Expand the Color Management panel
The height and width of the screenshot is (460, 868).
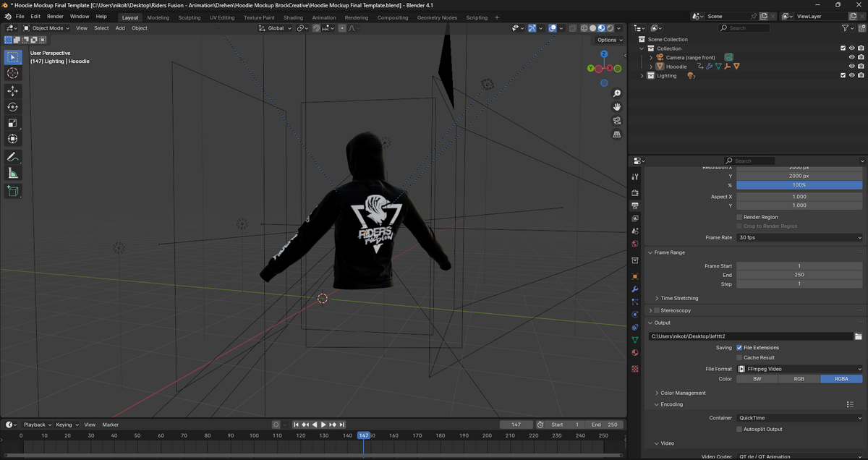coord(683,393)
